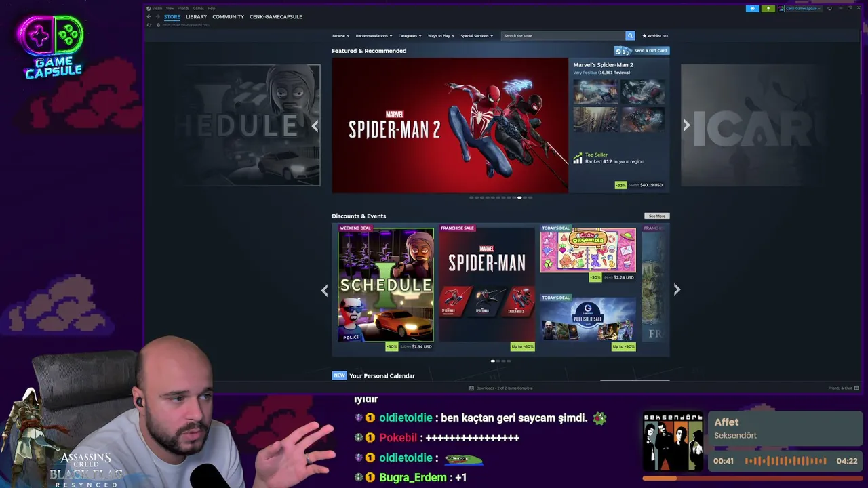This screenshot has width=868, height=488.
Task: Open the CENK-GAMECAPSULE profile tab
Action: tap(276, 16)
